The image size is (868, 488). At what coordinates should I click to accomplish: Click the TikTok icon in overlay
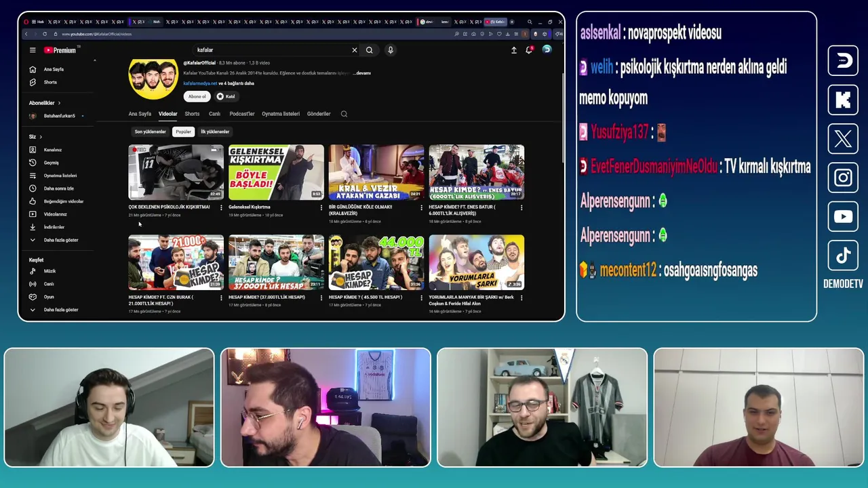843,256
